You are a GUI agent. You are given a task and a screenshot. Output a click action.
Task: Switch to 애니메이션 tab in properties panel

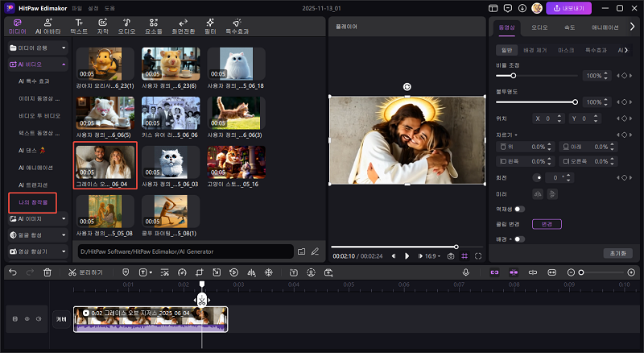605,27
